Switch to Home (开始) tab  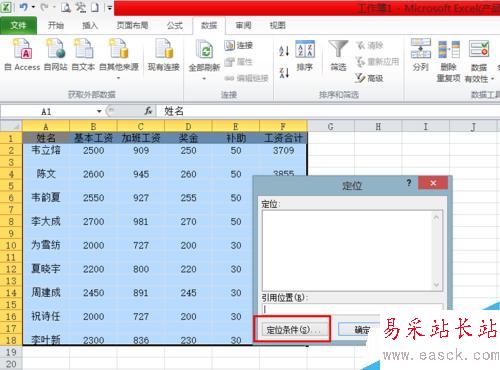coord(56,25)
